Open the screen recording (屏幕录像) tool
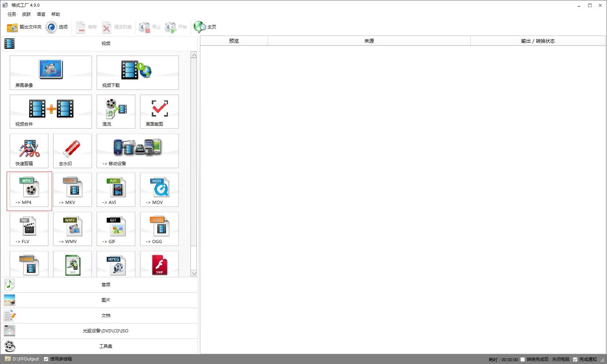The height and width of the screenshot is (364, 607). (51, 72)
